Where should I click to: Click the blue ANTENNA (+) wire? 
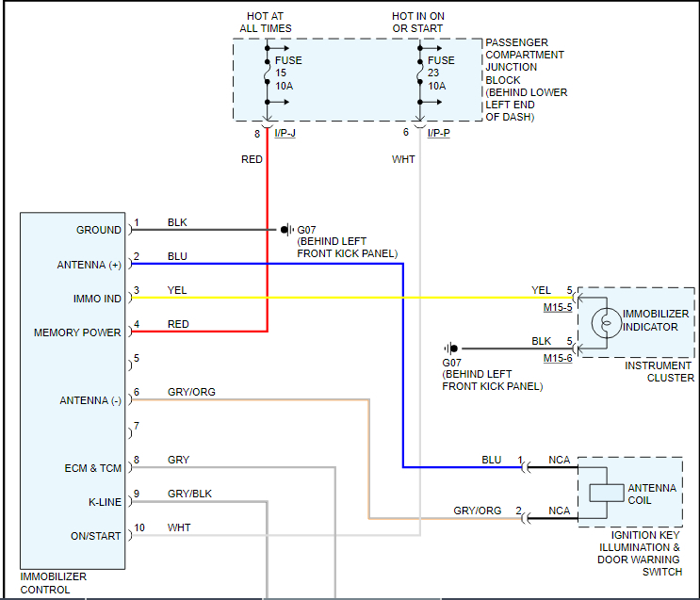(x=268, y=264)
